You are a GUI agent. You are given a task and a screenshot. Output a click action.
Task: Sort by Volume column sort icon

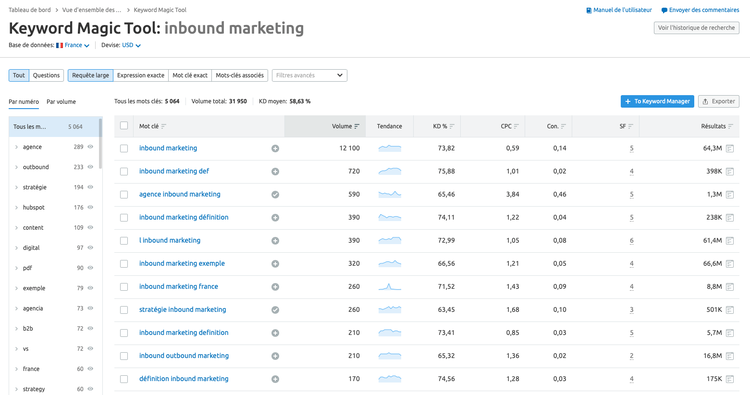[x=357, y=127]
